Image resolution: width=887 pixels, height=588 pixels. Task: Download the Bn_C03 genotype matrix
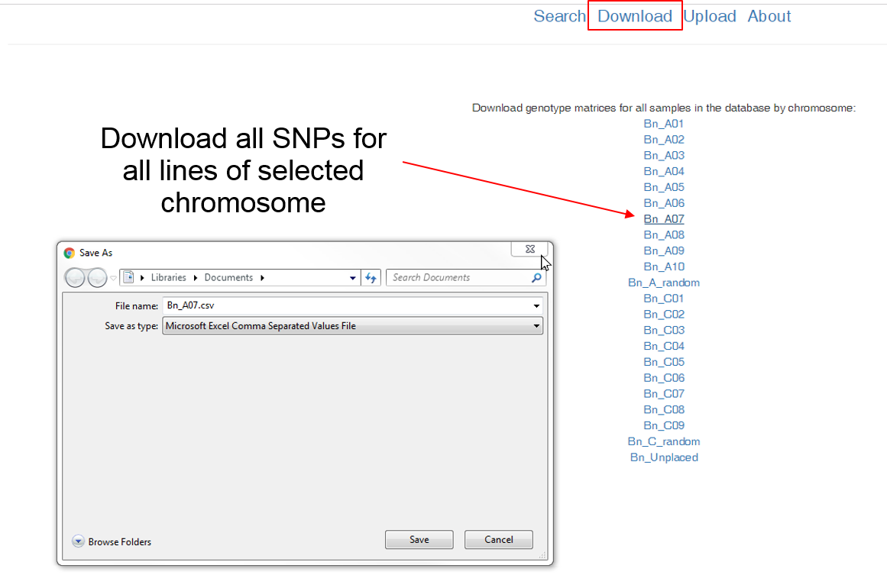click(x=664, y=330)
